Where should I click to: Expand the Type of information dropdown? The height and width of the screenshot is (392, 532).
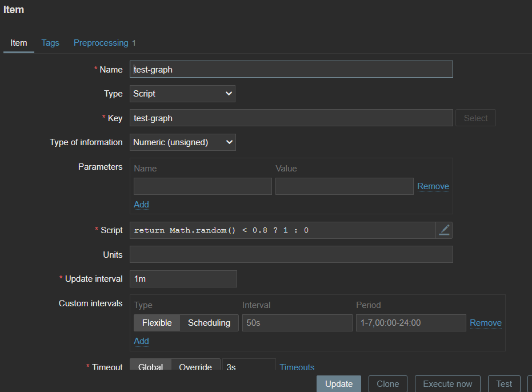click(182, 142)
